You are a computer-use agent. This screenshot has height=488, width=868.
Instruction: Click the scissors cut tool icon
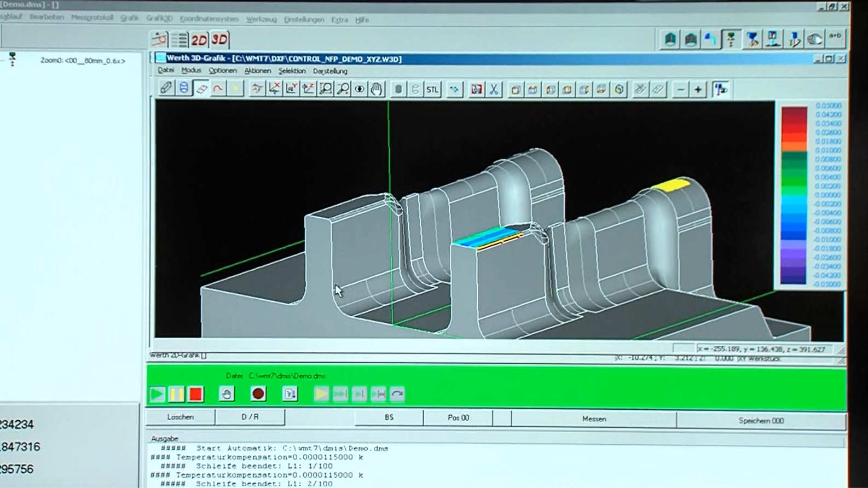point(494,89)
